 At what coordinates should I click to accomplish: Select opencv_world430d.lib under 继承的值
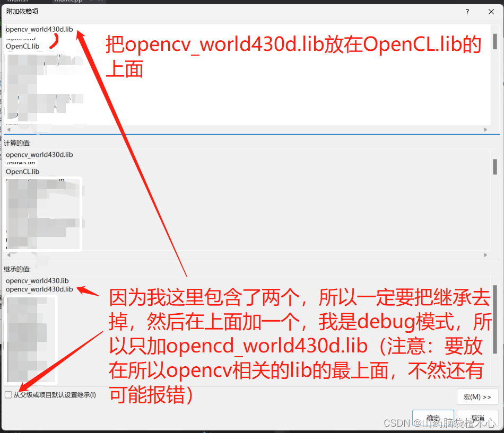(x=39, y=289)
